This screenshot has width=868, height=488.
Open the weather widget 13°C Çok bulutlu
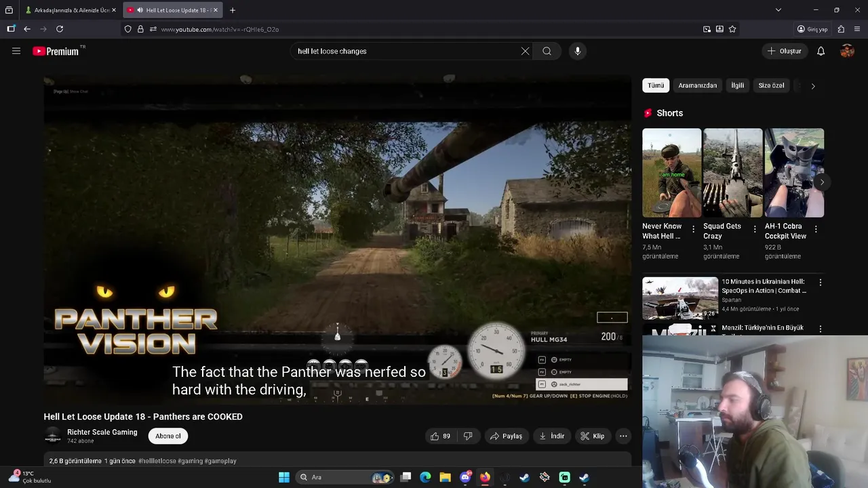click(x=31, y=477)
